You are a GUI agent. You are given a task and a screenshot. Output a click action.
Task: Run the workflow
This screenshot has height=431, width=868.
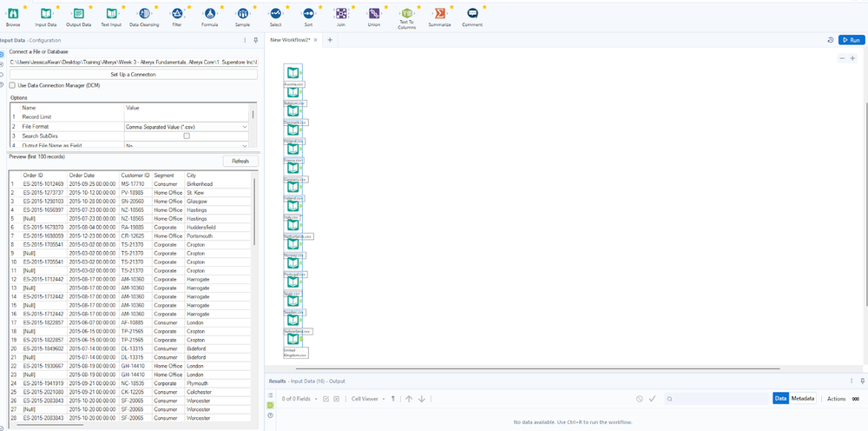[x=852, y=40]
